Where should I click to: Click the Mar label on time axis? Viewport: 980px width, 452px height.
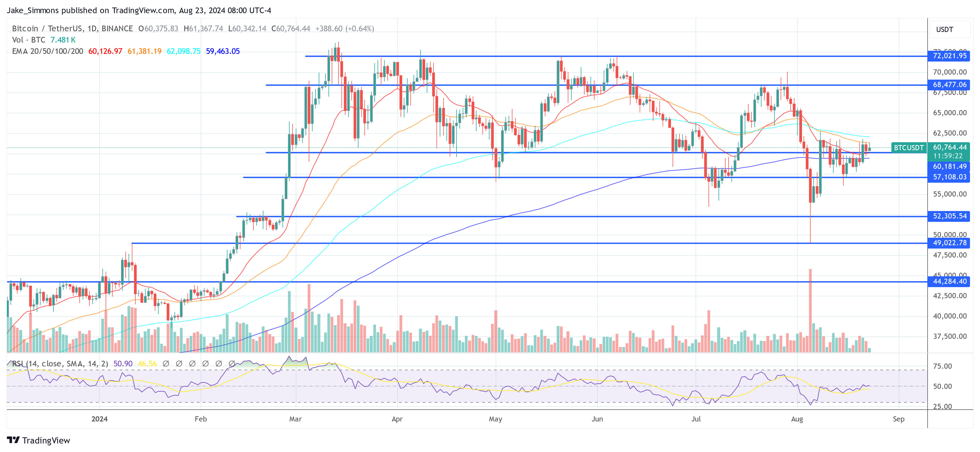click(x=296, y=419)
